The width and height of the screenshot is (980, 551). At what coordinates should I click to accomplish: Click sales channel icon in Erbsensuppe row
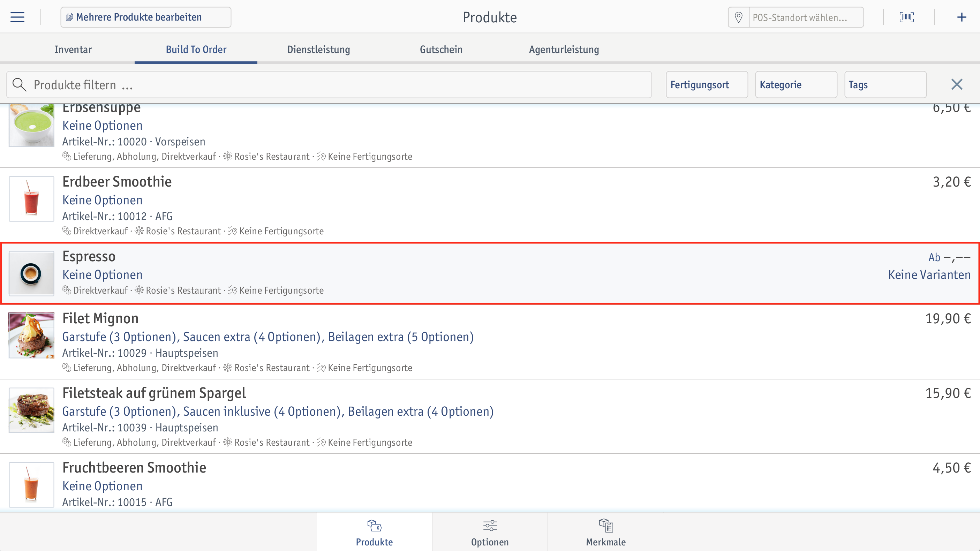click(x=67, y=156)
